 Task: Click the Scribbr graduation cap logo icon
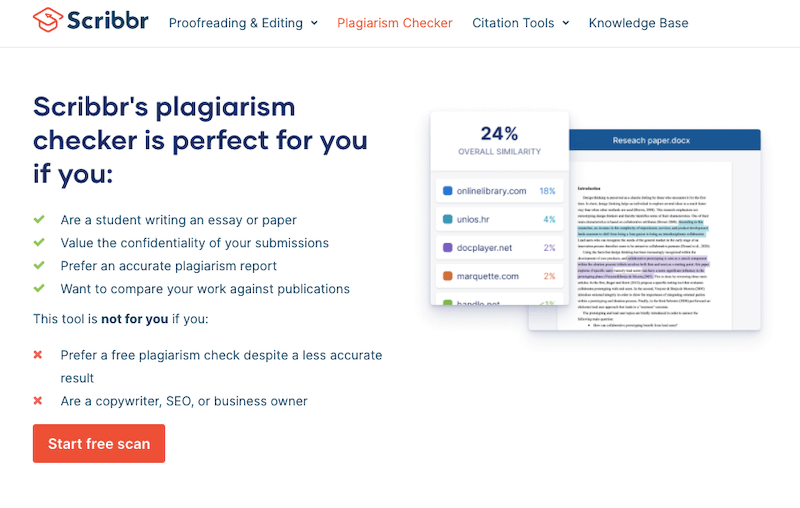47,20
